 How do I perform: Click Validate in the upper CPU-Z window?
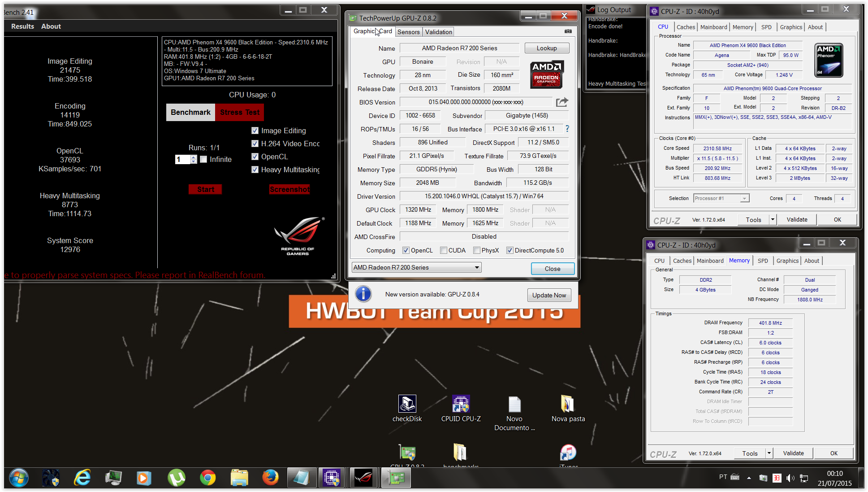pyautogui.click(x=797, y=219)
